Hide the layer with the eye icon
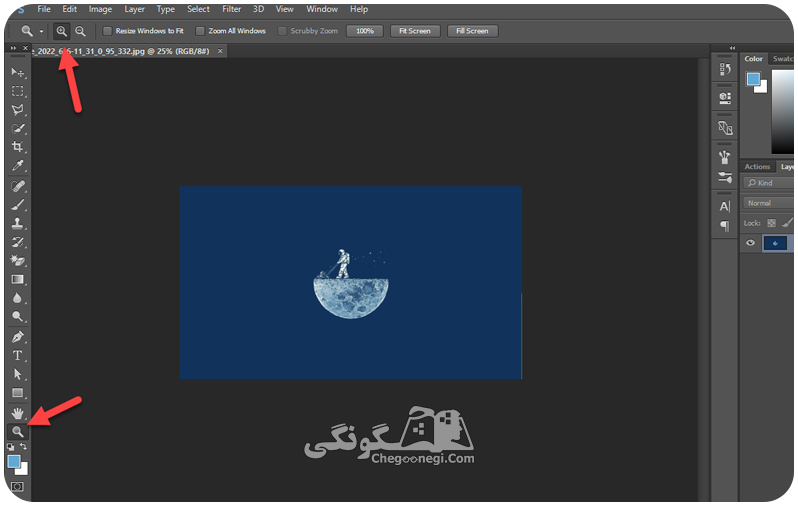The width and height of the screenshot is (798, 508). tap(750, 243)
